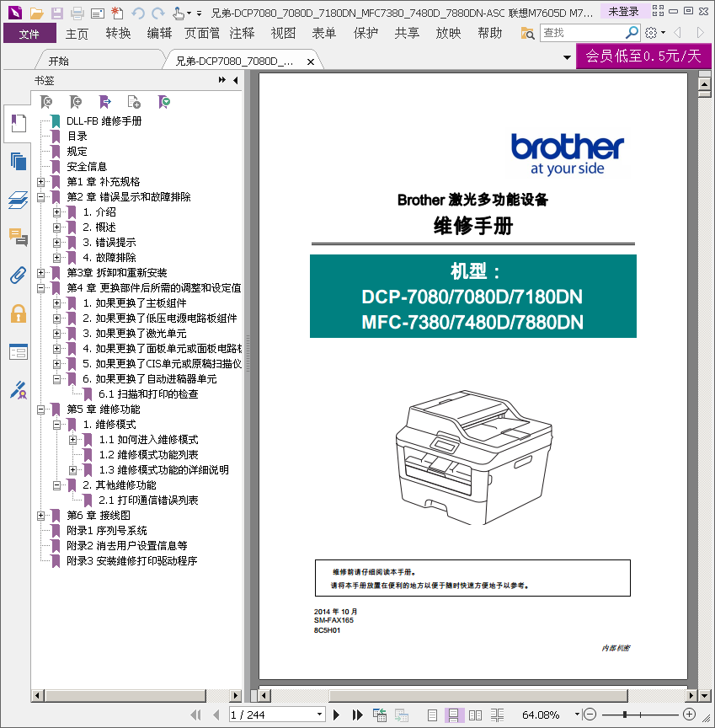Viewport: 715px width, 728px height.
Task: Open the 帮助 ribbon tab
Action: (x=489, y=34)
